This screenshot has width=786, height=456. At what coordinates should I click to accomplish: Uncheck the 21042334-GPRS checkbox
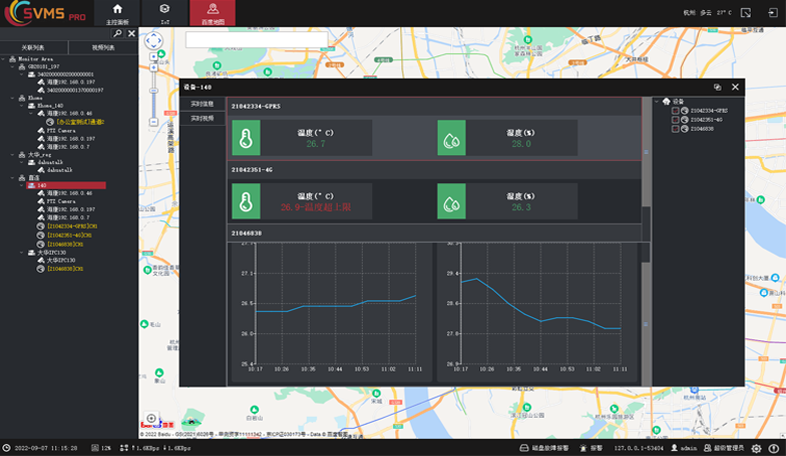(675, 111)
